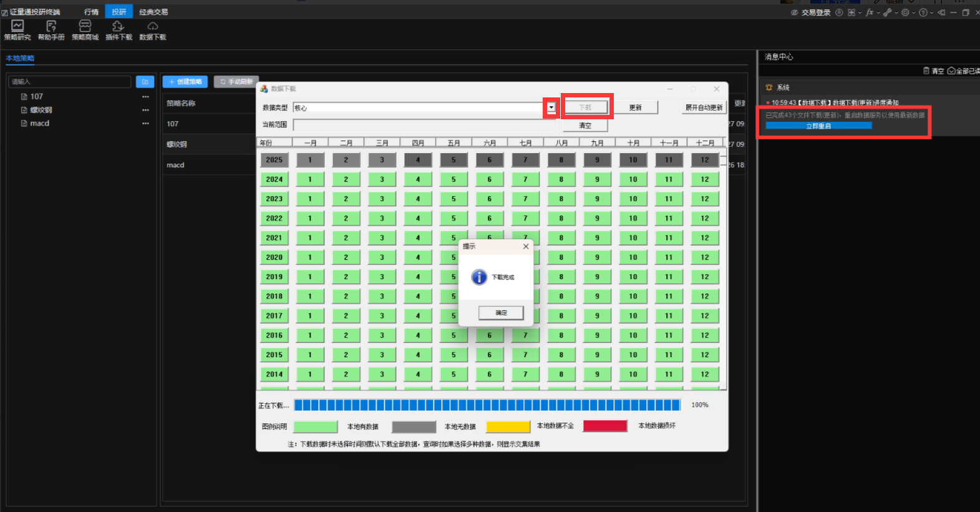Click the 插件下载 plugin download icon
The width and height of the screenshot is (980, 512).
click(119, 29)
